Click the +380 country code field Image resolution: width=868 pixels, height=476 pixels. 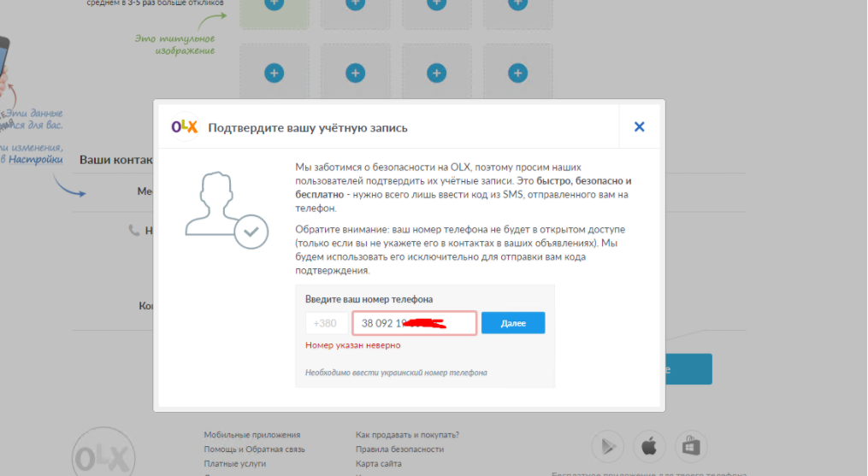[327, 323]
